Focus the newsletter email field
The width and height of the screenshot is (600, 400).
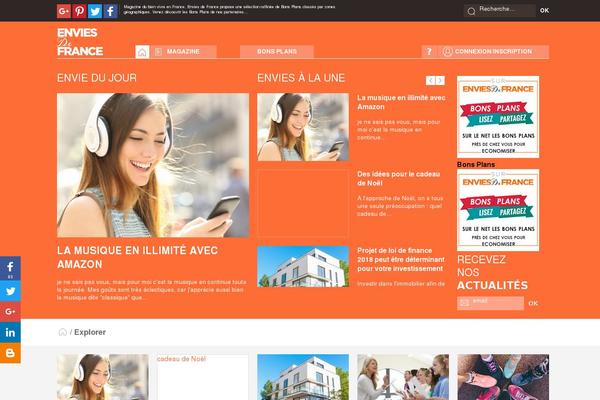coord(490,303)
